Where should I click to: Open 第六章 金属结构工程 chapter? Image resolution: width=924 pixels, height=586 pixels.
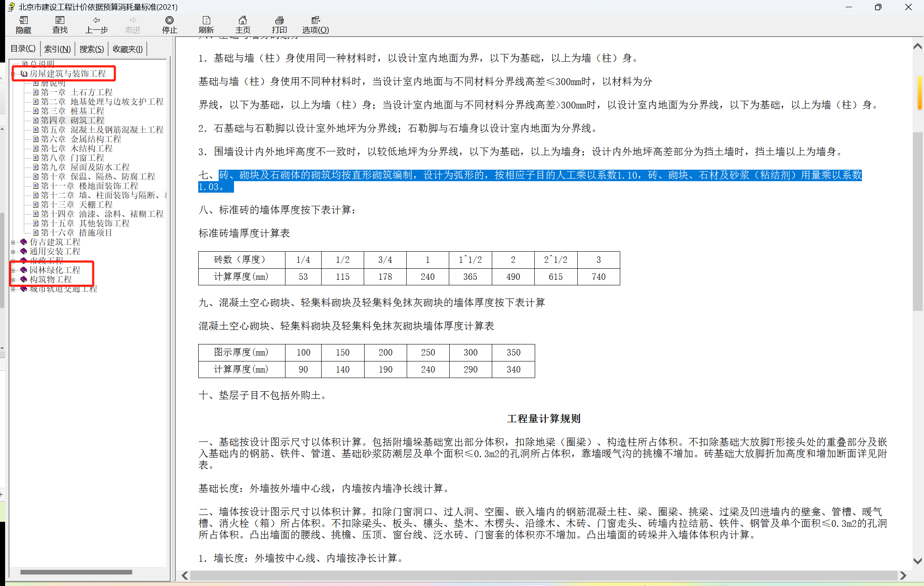(81, 139)
